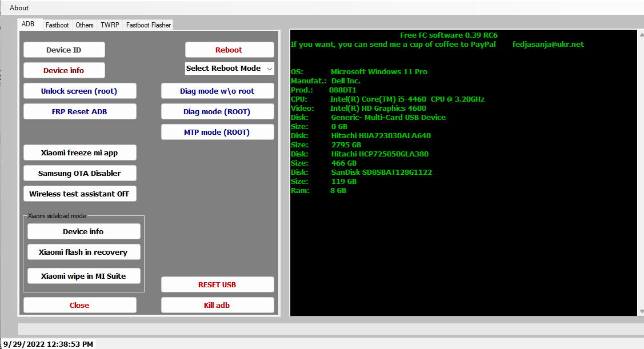Click Device info in Xiaomi sideload mode
The height and width of the screenshot is (349, 644).
coord(83,231)
